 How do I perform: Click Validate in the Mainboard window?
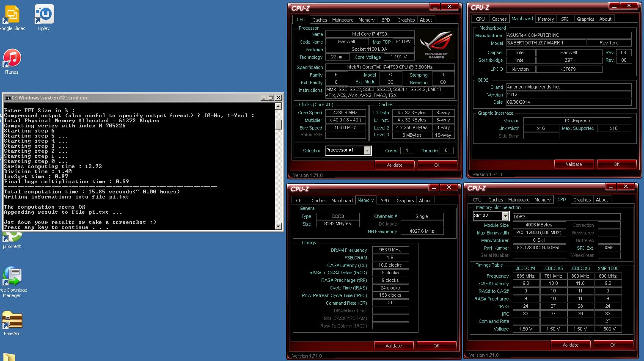[x=574, y=164]
